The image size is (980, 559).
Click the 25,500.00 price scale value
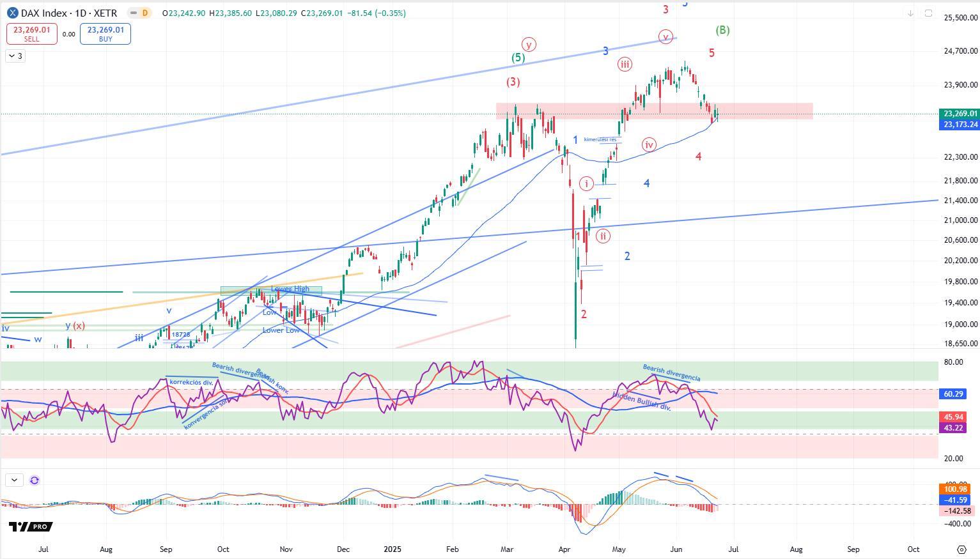[960, 18]
